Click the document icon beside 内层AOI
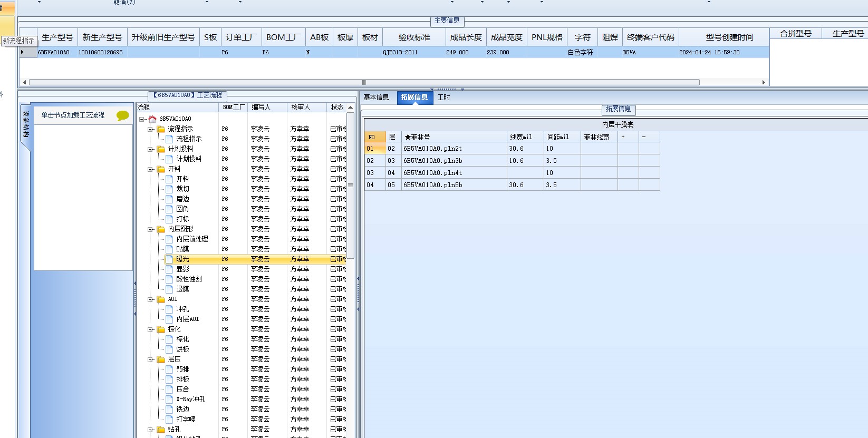 169,319
